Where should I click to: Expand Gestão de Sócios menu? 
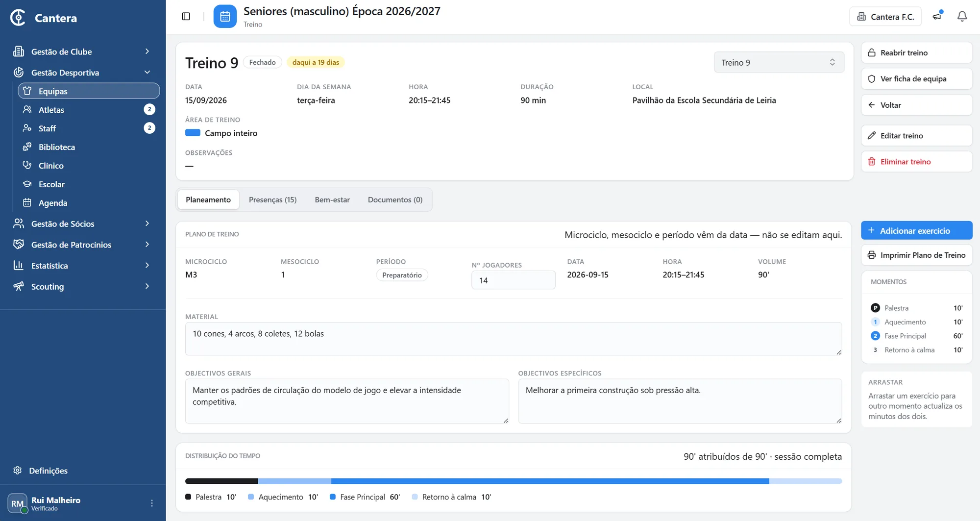pyautogui.click(x=82, y=223)
